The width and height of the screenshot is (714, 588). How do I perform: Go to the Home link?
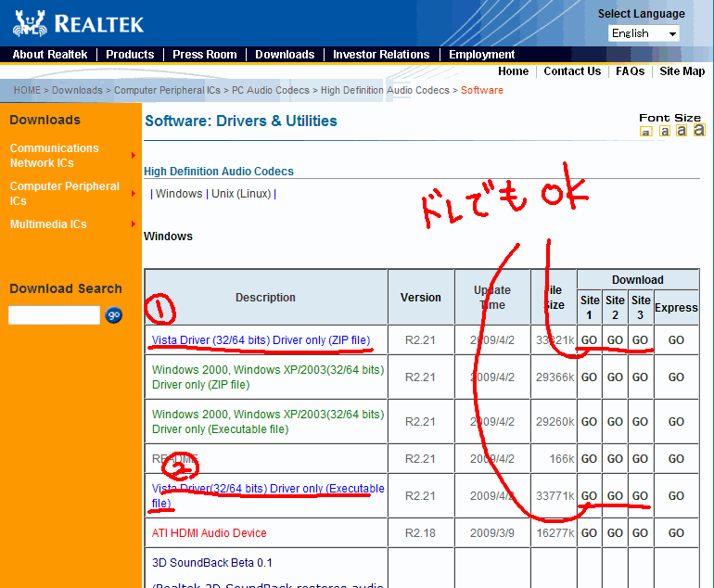tap(513, 71)
